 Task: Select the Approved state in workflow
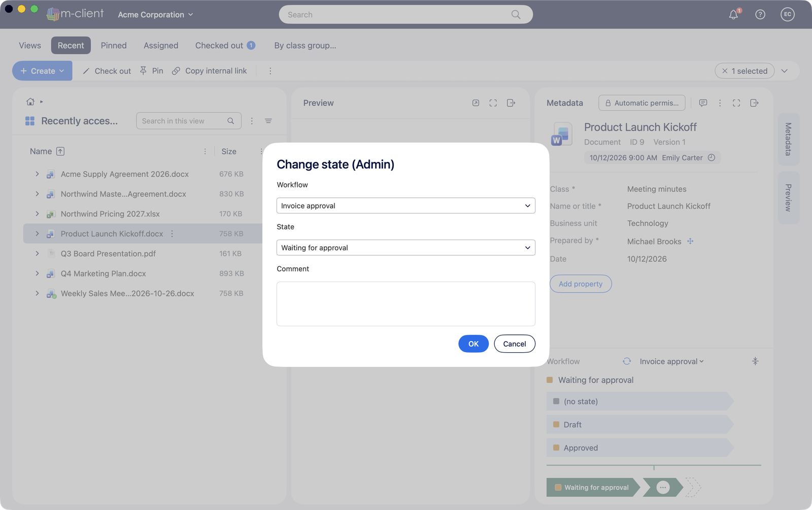pos(639,448)
